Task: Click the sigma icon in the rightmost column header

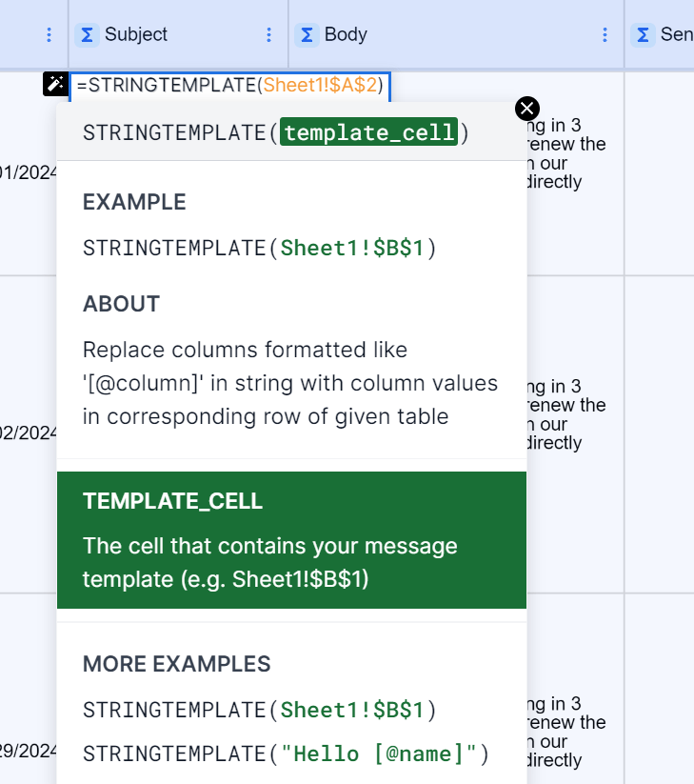Action: [643, 35]
